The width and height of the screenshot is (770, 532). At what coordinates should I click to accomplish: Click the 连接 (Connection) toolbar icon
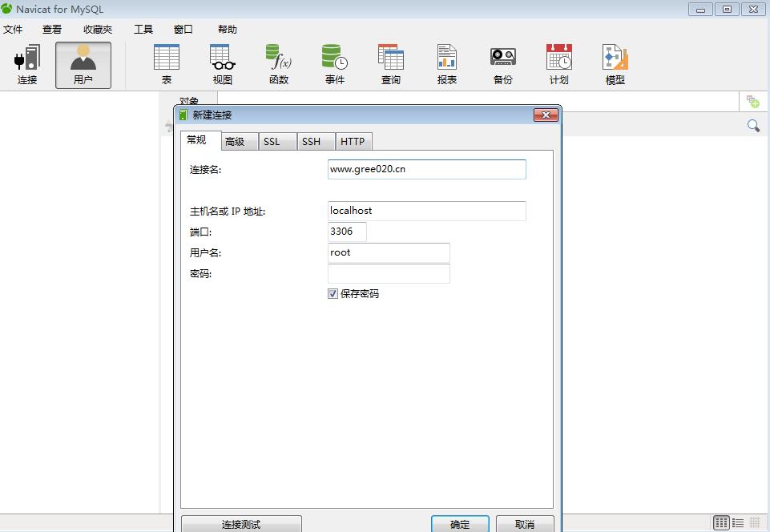tap(27, 65)
